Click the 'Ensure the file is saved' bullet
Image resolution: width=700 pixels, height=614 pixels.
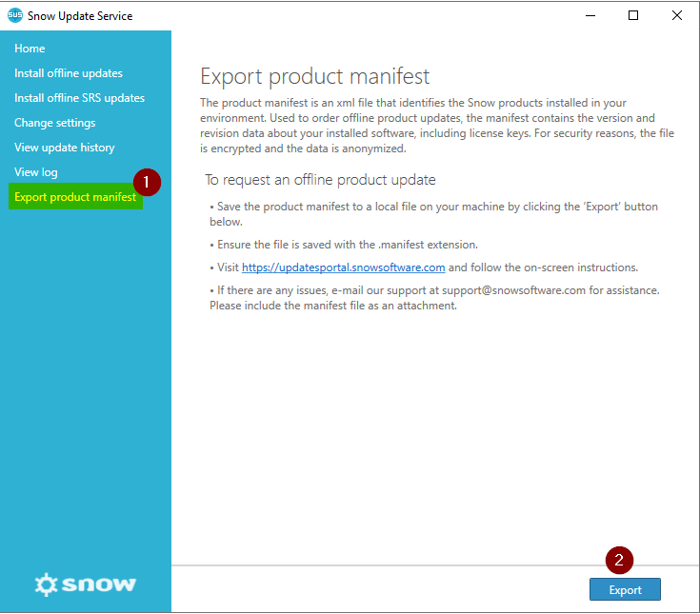[344, 245]
